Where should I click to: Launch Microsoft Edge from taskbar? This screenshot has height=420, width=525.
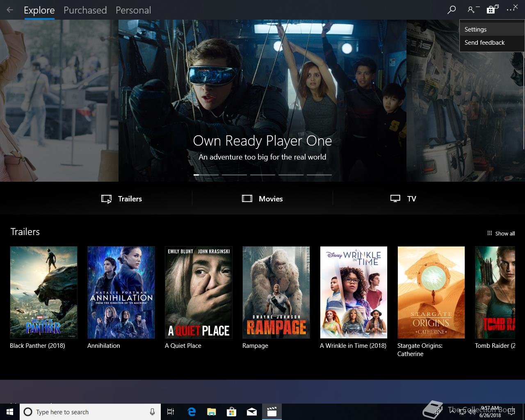pyautogui.click(x=191, y=412)
